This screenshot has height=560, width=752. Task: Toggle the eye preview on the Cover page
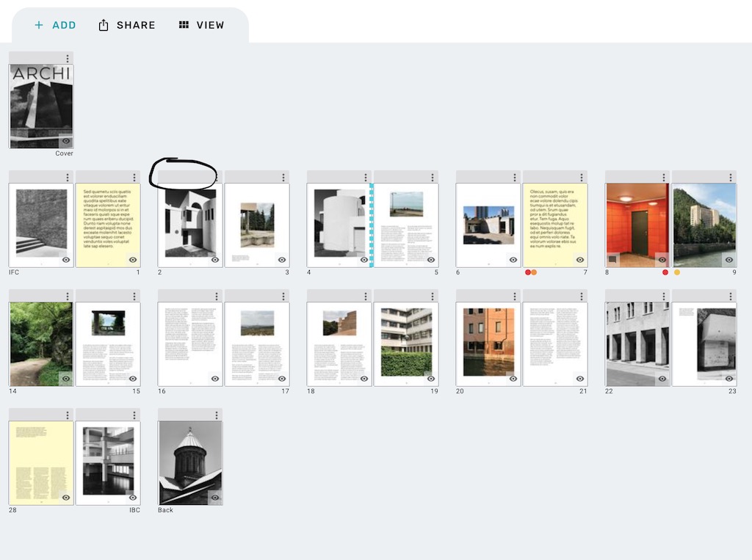click(65, 140)
